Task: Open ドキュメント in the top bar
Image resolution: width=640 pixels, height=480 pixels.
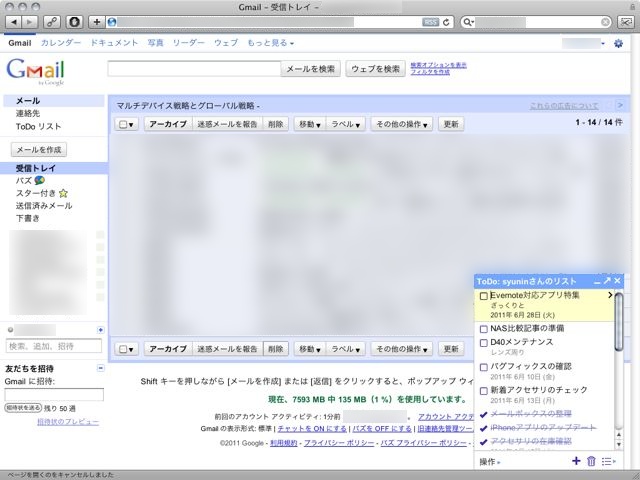Action: tap(114, 43)
